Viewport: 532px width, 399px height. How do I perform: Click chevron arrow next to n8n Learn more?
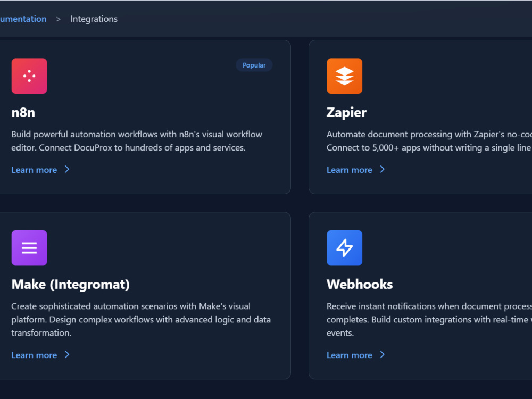(67, 169)
